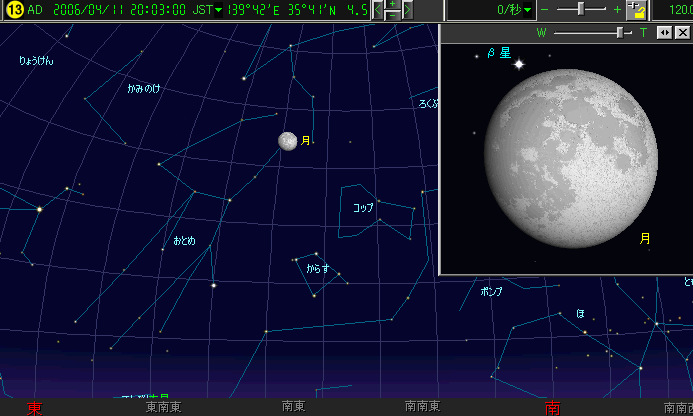This screenshot has width=693, height=416.
Task: Open the 0/秒 animation speed dropdown
Action: click(527, 10)
